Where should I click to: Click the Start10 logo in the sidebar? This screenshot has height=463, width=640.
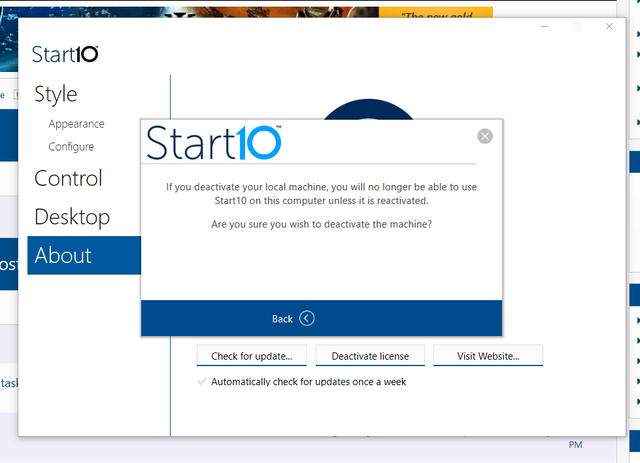(x=65, y=54)
